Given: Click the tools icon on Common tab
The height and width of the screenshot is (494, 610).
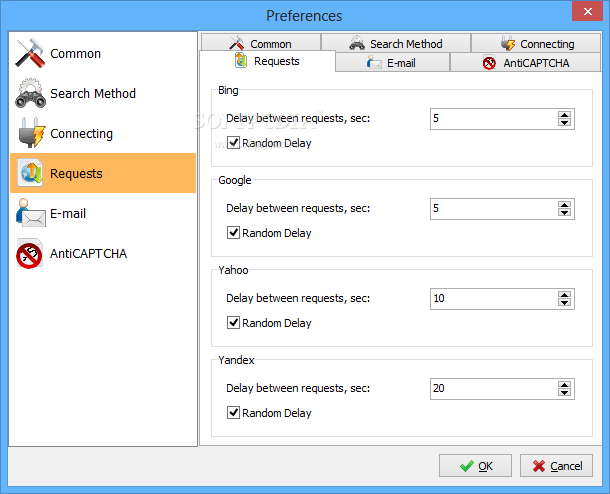Looking at the screenshot, I should click(237, 43).
